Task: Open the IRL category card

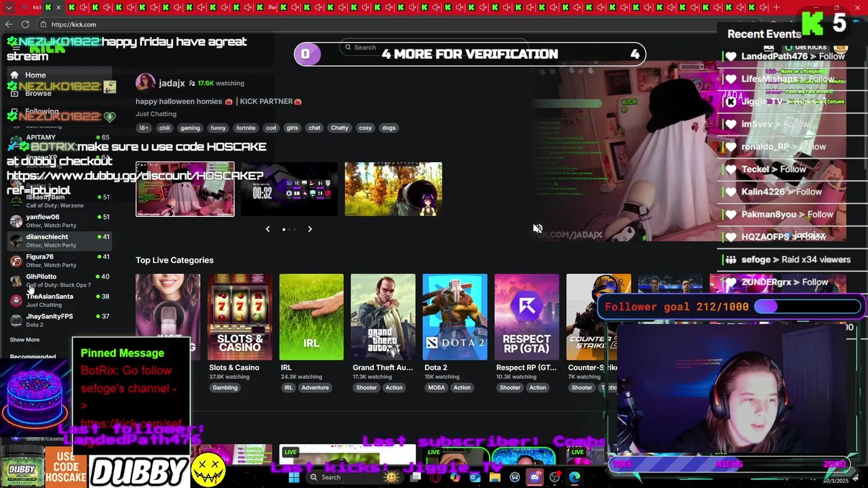Action: click(311, 317)
